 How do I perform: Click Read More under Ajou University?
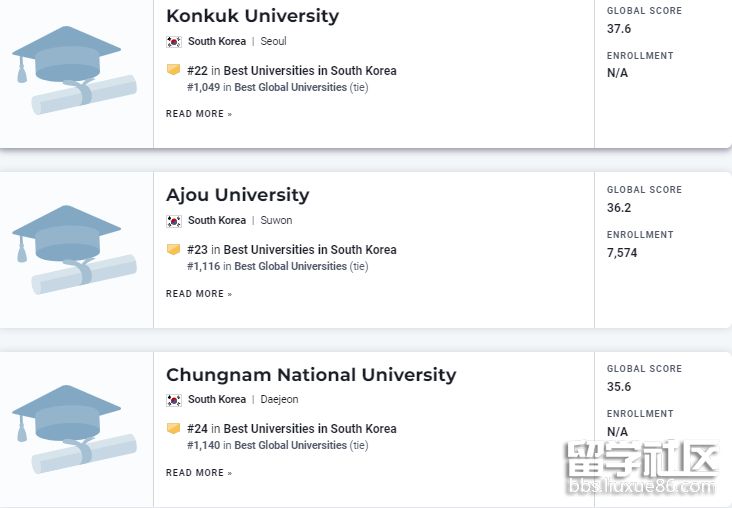coord(198,294)
